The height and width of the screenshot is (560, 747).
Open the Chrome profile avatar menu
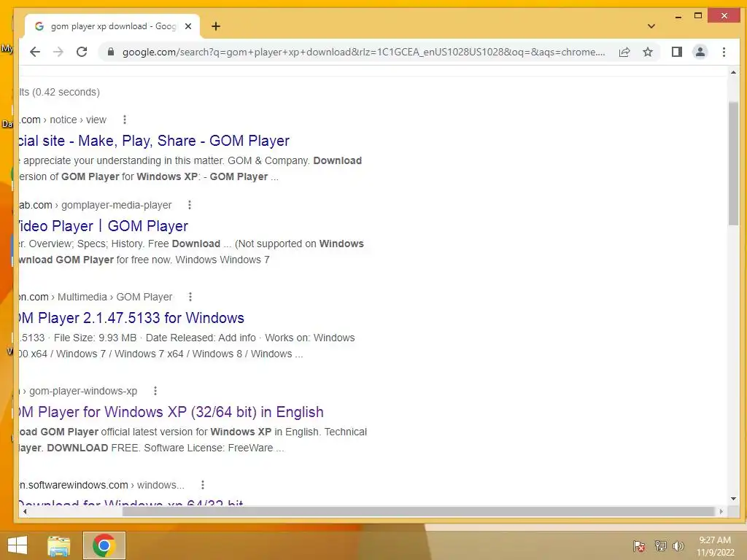point(700,52)
